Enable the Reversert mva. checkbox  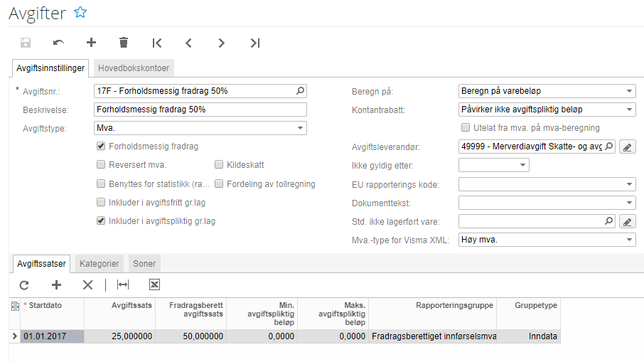click(101, 165)
